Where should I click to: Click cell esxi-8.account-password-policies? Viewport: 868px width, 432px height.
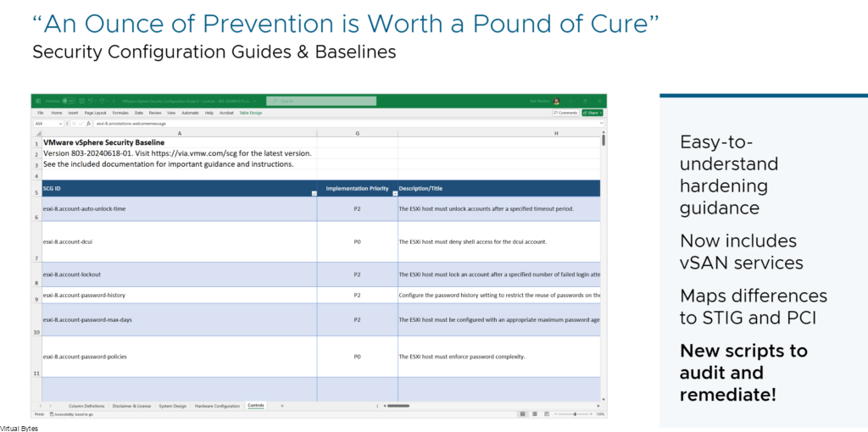click(180, 357)
